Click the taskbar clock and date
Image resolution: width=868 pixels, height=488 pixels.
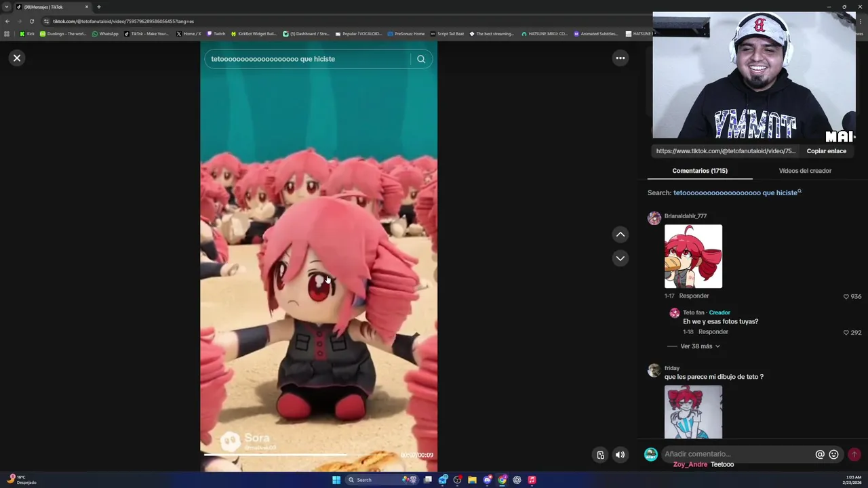(853, 480)
